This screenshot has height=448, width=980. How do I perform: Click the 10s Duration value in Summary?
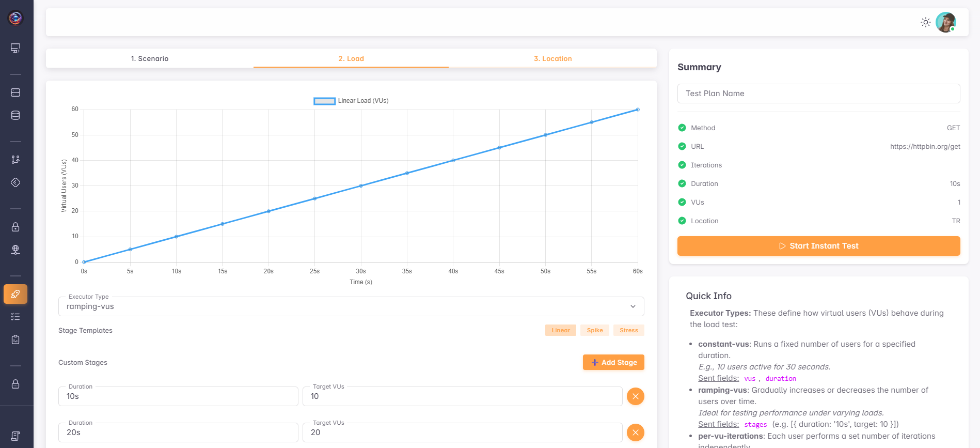955,183
